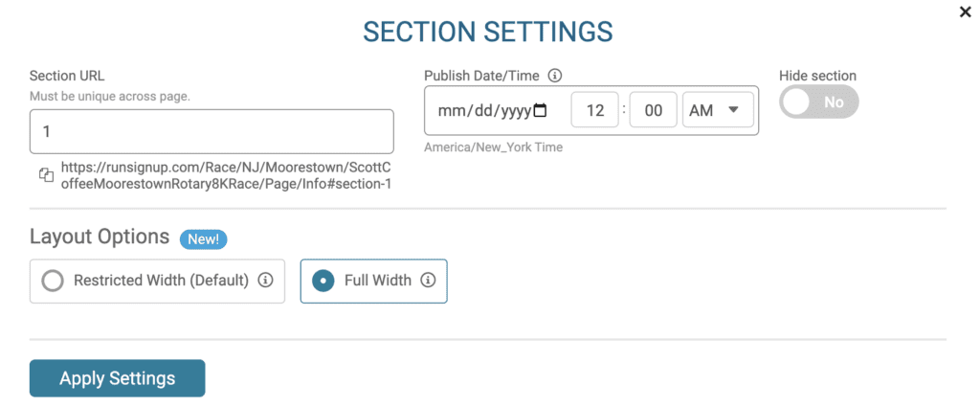Viewport: 980px width, 407px height.
Task: Select Restricted Width (Default) layout
Action: pyautogui.click(x=158, y=281)
